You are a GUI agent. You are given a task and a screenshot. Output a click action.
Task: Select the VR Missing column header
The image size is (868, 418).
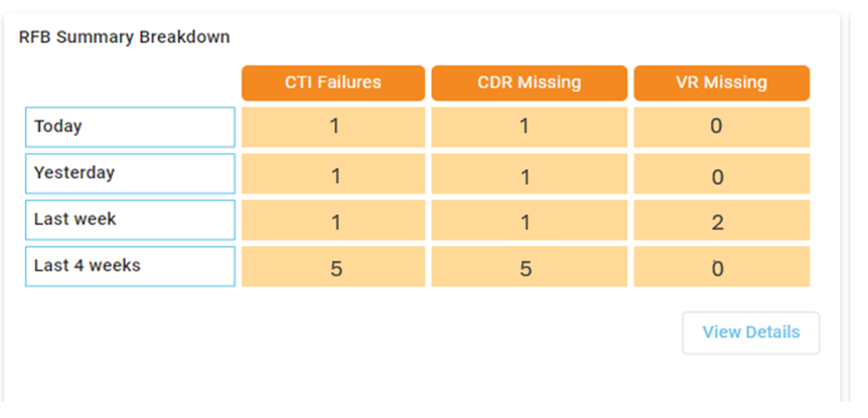pyautogui.click(x=722, y=83)
